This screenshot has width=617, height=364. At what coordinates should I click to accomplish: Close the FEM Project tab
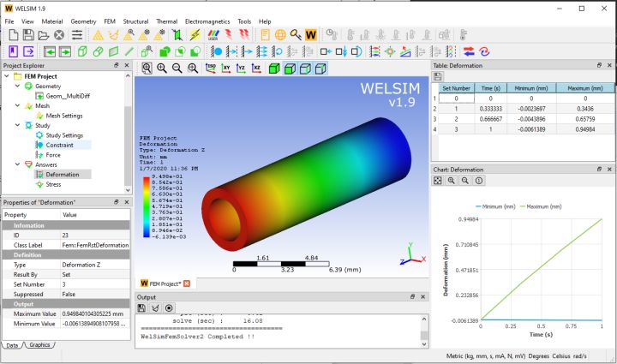point(186,283)
